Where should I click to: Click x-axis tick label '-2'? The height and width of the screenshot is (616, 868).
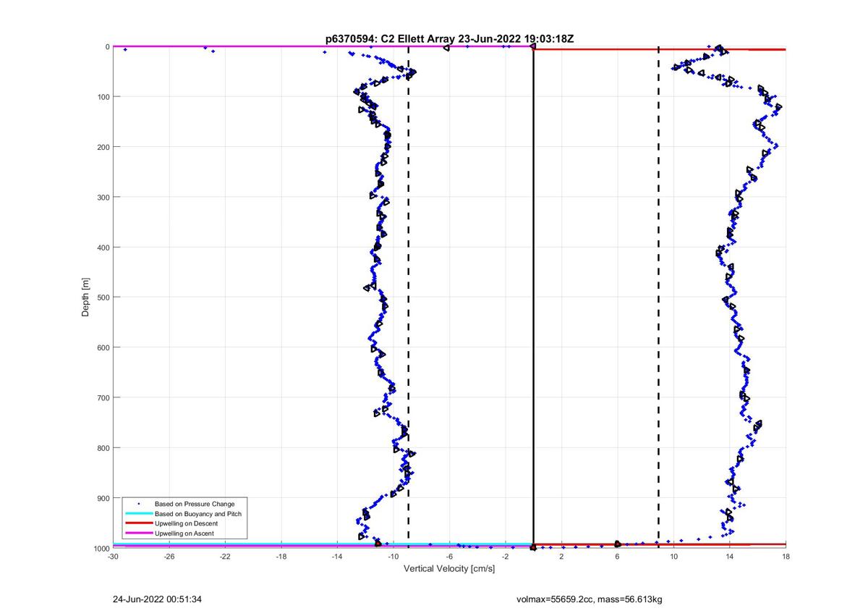pyautogui.click(x=506, y=556)
